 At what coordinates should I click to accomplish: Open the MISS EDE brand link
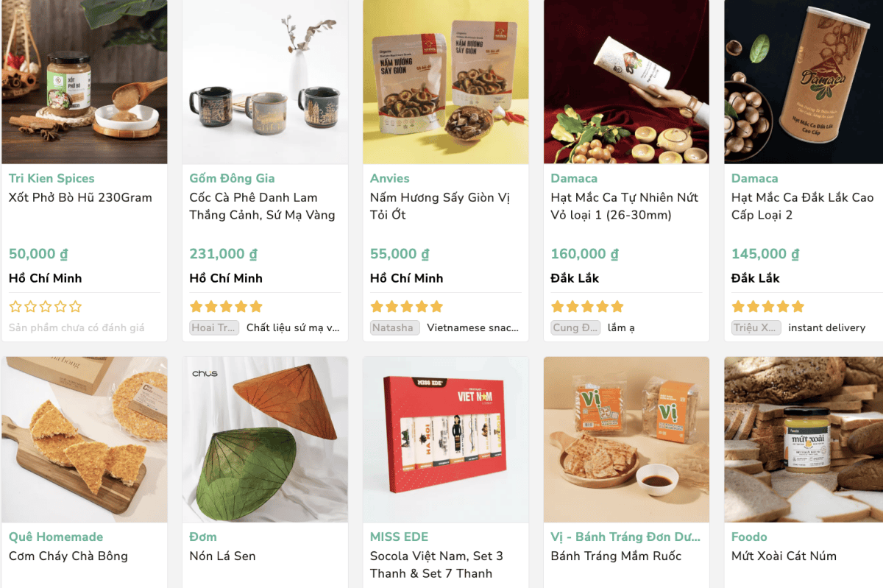pyautogui.click(x=399, y=536)
